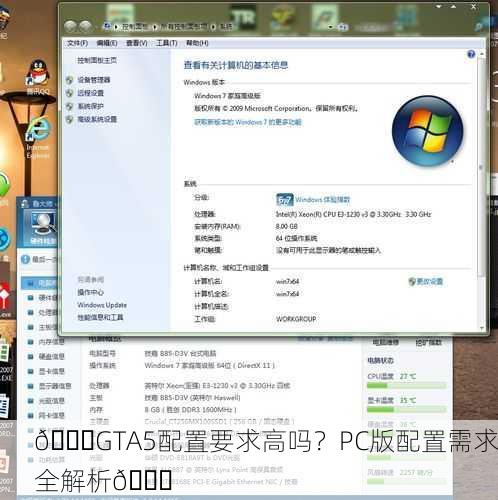
Task: Open 性能信息和工具 link in the left pane
Action: click(100, 317)
